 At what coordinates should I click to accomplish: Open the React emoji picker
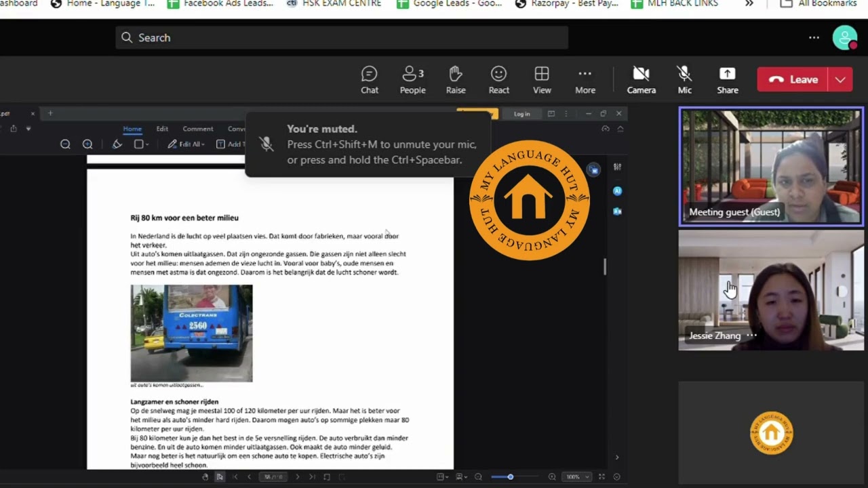498,80
